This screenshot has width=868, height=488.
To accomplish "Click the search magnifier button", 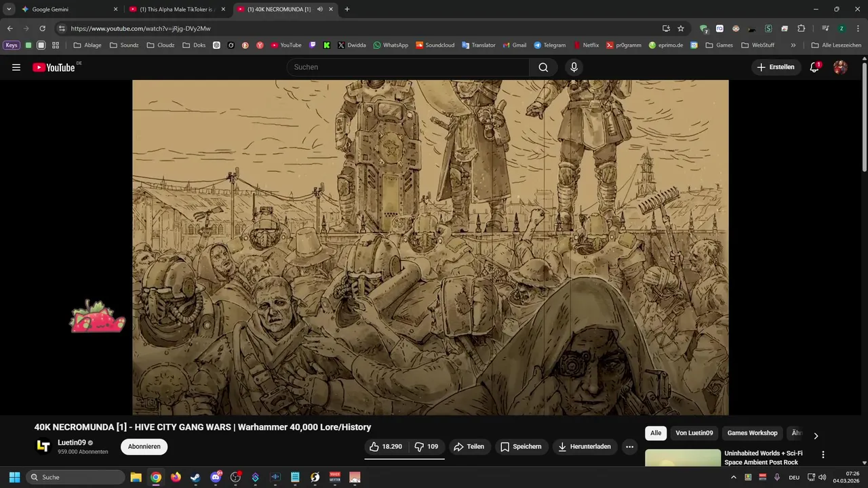I will tap(543, 67).
